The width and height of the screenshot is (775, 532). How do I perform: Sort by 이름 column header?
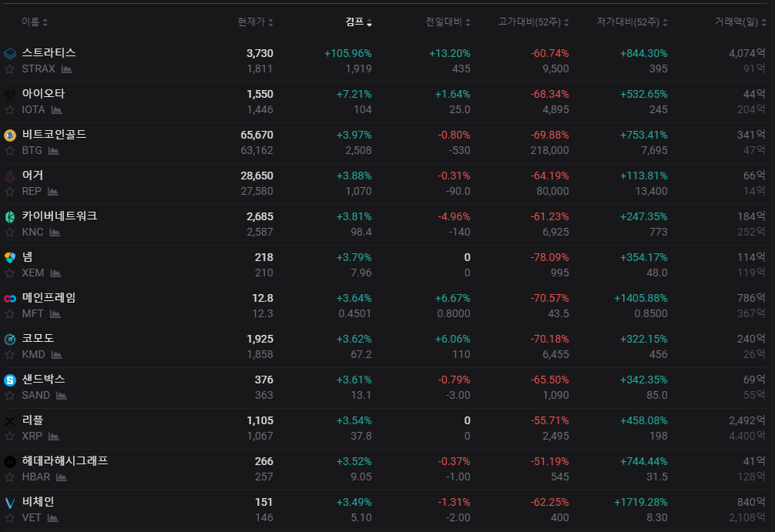[35, 22]
